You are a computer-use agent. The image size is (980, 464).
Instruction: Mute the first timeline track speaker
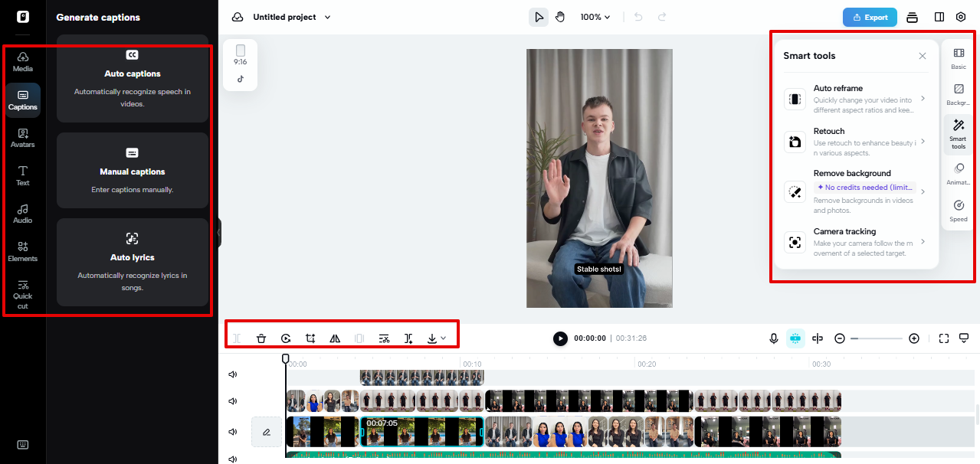click(233, 374)
